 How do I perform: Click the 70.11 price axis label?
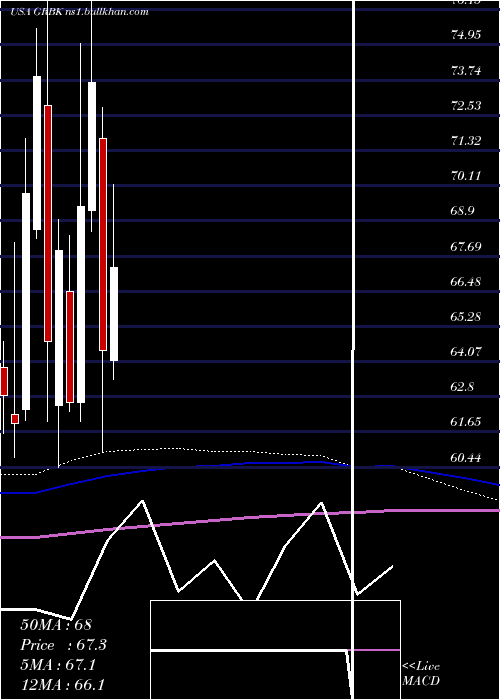pos(466,175)
